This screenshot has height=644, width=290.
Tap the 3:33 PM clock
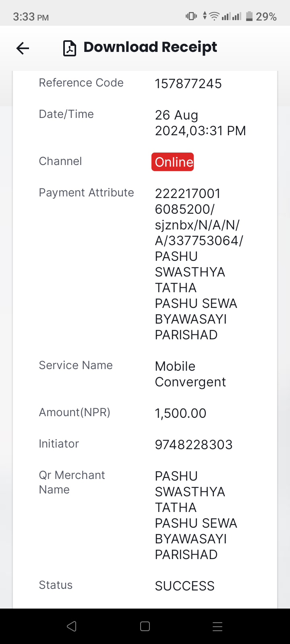click(x=31, y=17)
